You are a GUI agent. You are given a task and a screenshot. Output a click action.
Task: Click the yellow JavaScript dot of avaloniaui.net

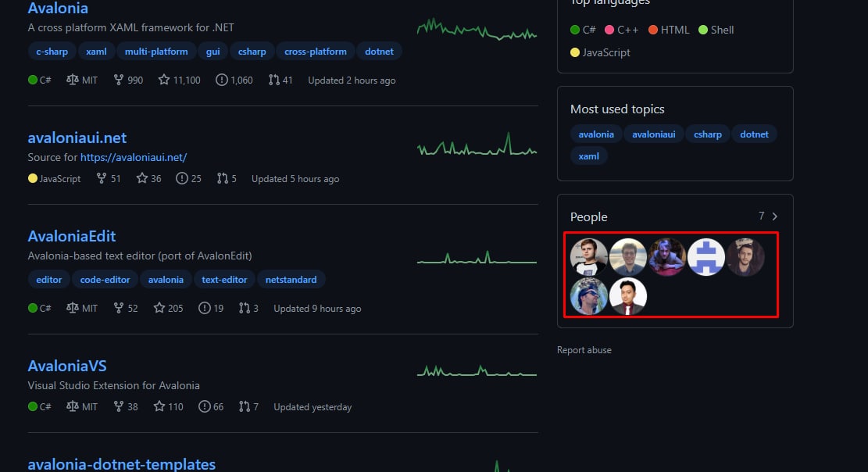coord(33,178)
